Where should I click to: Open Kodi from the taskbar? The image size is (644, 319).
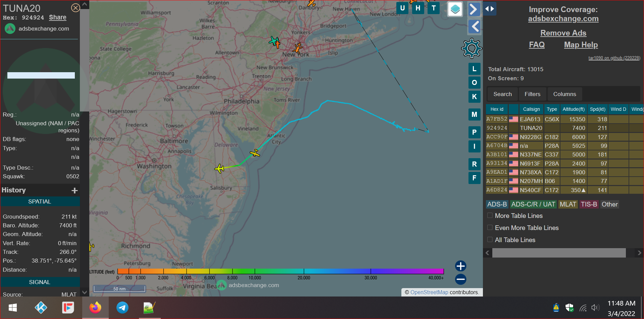41,308
